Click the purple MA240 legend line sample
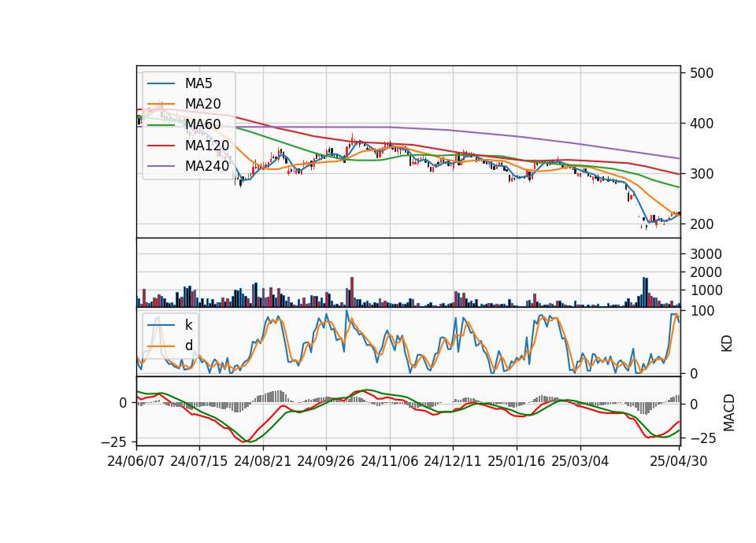 click(161, 166)
